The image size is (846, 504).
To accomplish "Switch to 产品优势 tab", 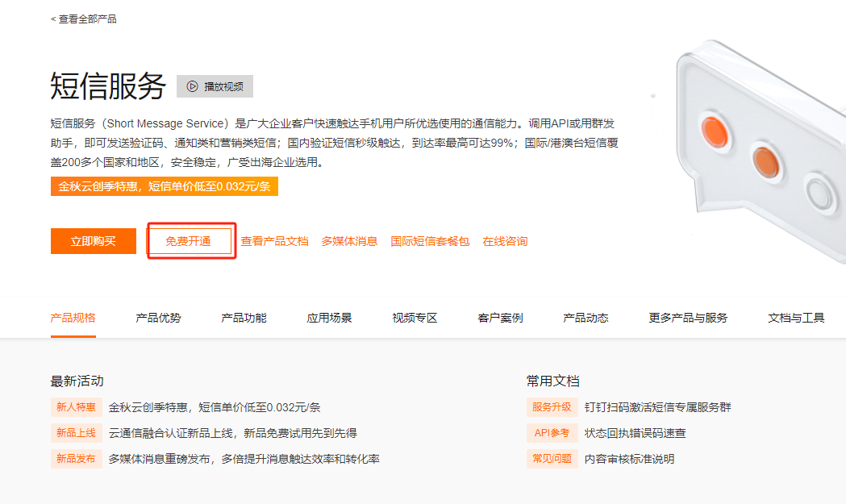I will 158,318.
